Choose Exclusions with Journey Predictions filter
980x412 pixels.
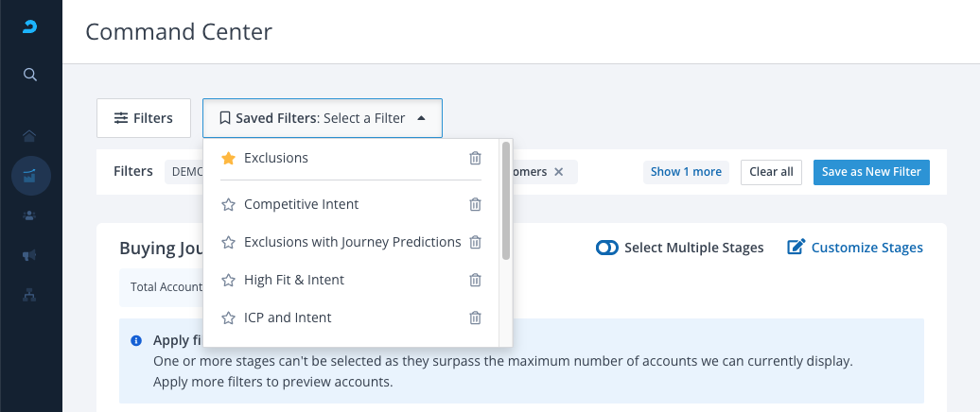tap(352, 242)
